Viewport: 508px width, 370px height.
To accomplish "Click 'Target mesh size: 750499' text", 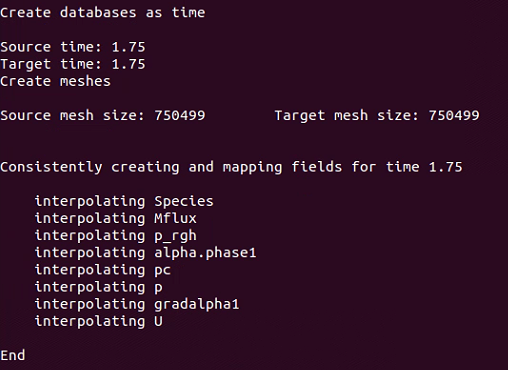I will (x=377, y=116).
